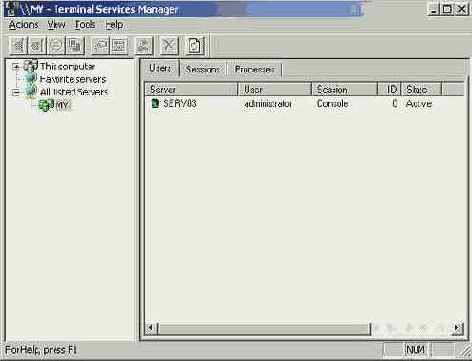Screen dimensions: 472x361
Task: Click the 'For Help, press F1' status text
Action: tap(41, 350)
